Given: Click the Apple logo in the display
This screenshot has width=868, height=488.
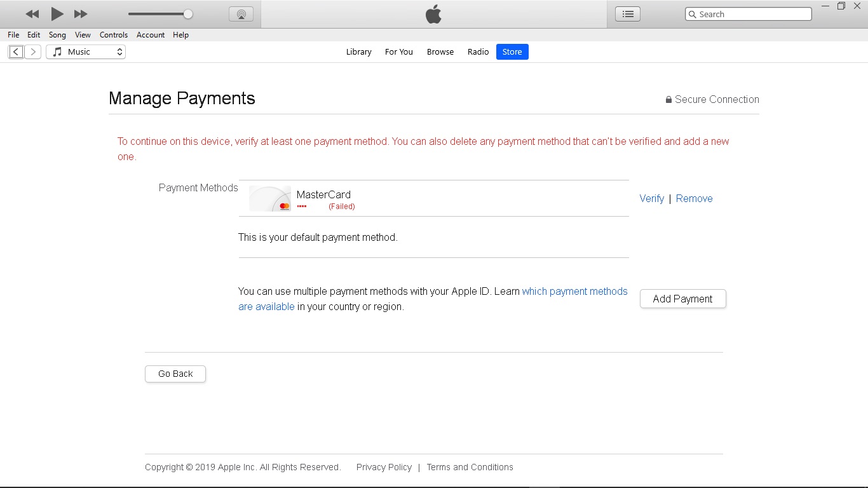Looking at the screenshot, I should pyautogui.click(x=433, y=14).
